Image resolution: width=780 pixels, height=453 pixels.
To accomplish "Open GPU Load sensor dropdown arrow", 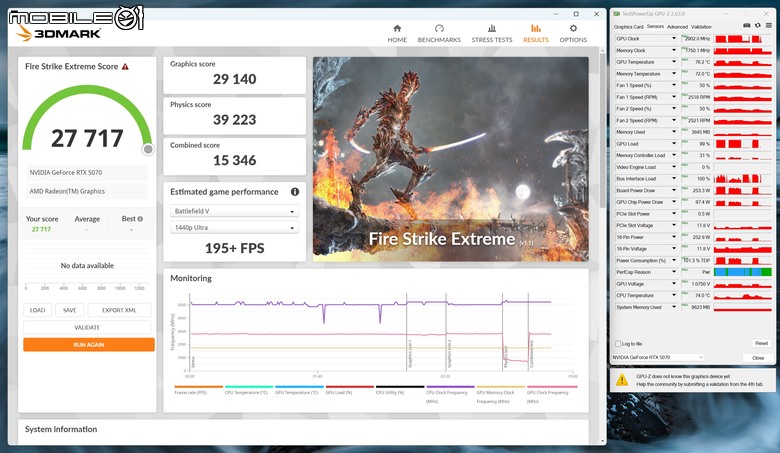I will [674, 144].
